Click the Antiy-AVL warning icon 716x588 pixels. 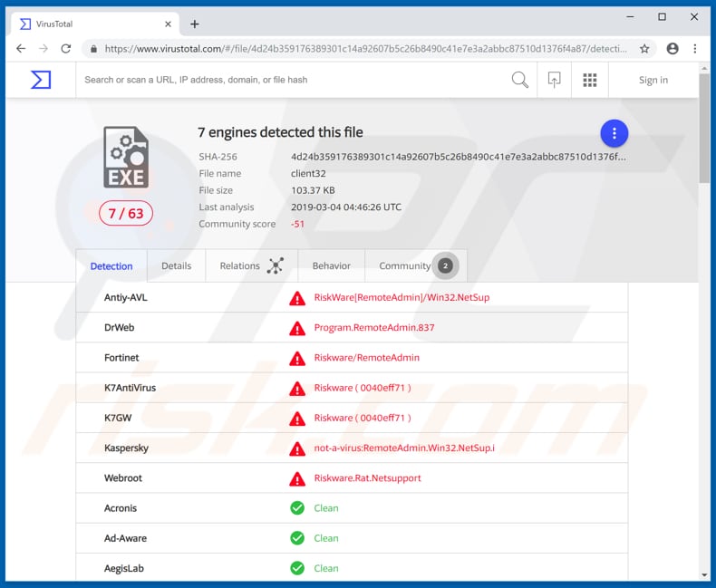(297, 298)
